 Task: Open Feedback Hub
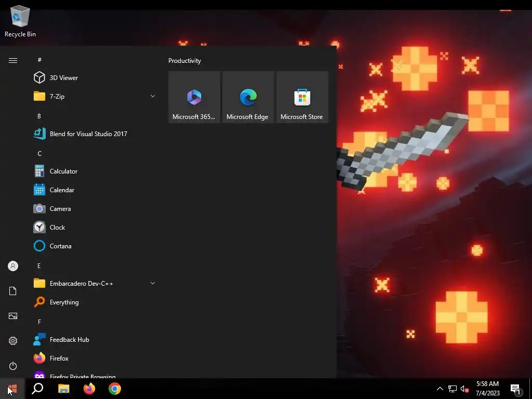tap(94, 340)
